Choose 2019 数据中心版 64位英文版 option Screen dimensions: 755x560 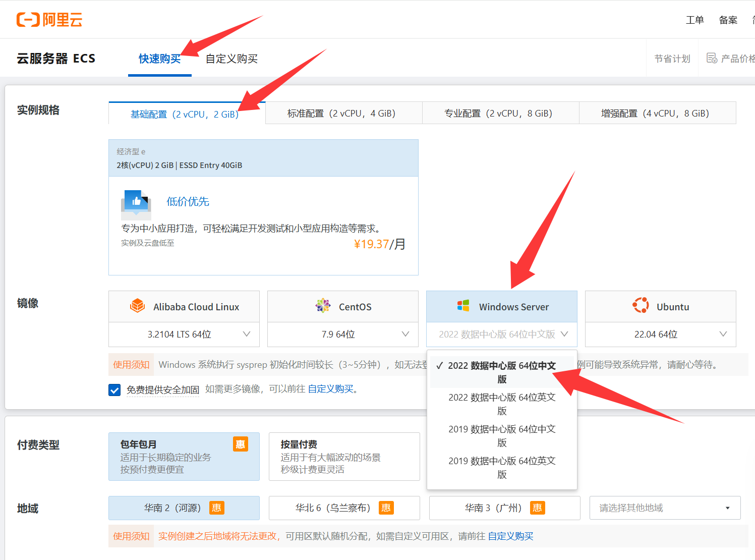tap(502, 467)
